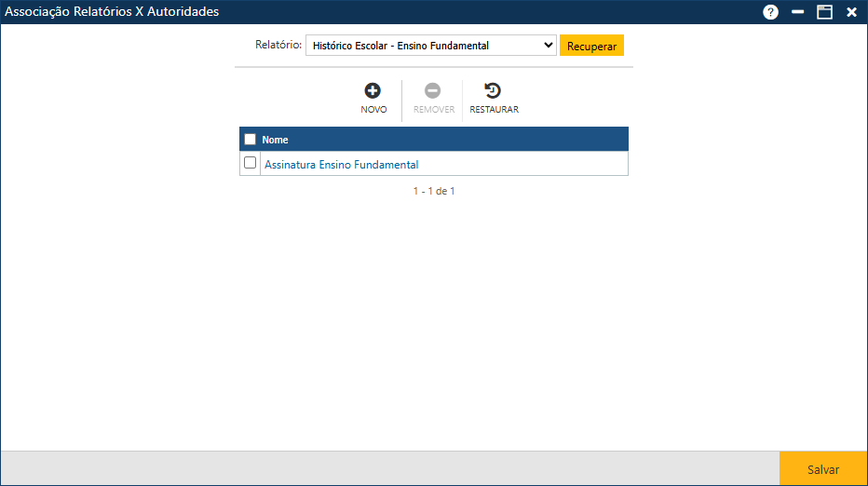
Task: Click the NOVO plus icon
Action: pos(373,91)
